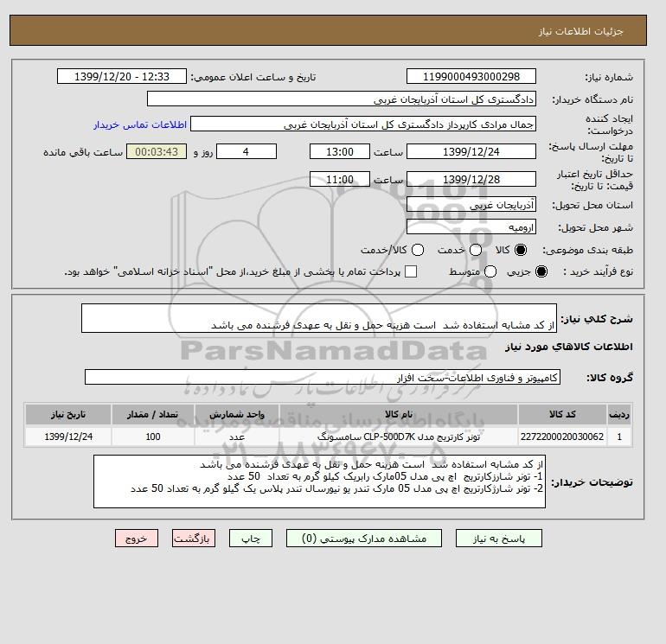The width and height of the screenshot is (666, 644).
Task: Click the جزئیات اطلاعات نیاز page title
Action: click(x=580, y=31)
